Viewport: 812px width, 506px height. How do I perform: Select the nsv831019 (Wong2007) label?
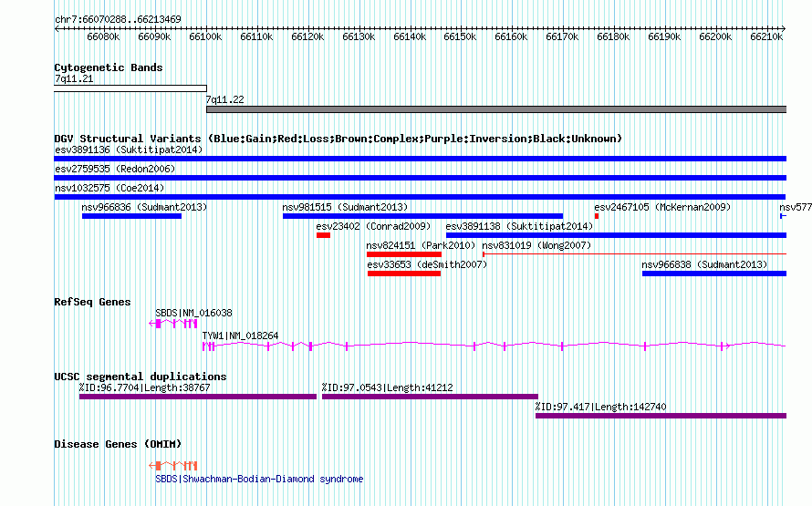536,245
